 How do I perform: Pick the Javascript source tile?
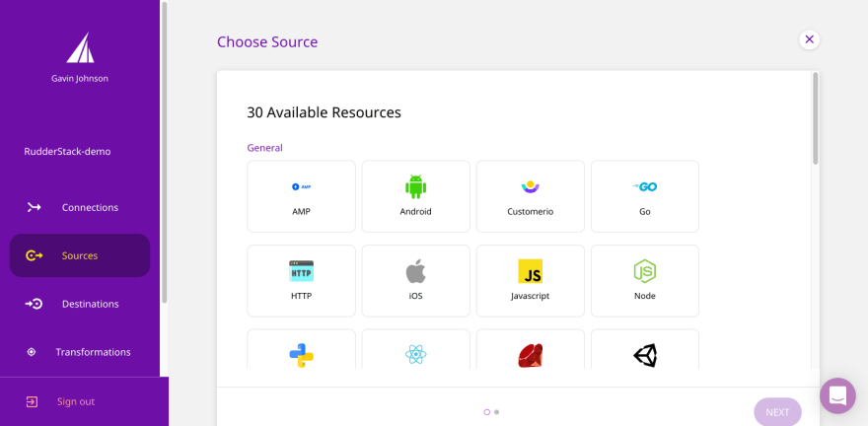tap(530, 280)
